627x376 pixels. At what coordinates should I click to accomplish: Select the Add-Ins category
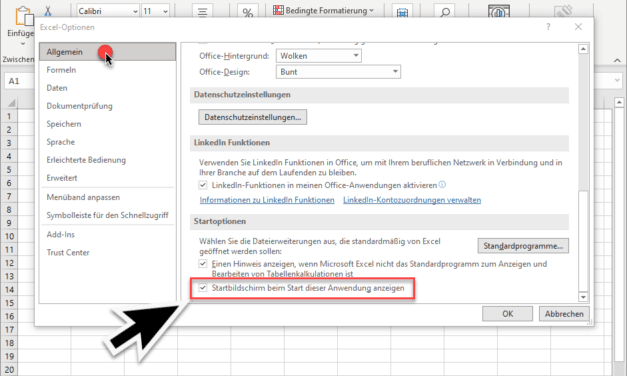click(x=107, y=234)
